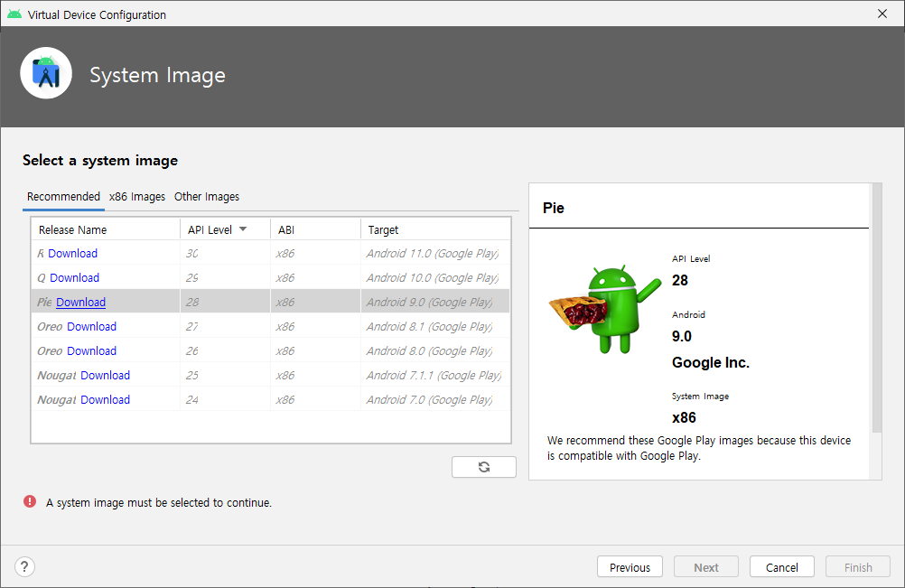Select Android 7.1.1 (Google Play) target cell

[x=435, y=375]
